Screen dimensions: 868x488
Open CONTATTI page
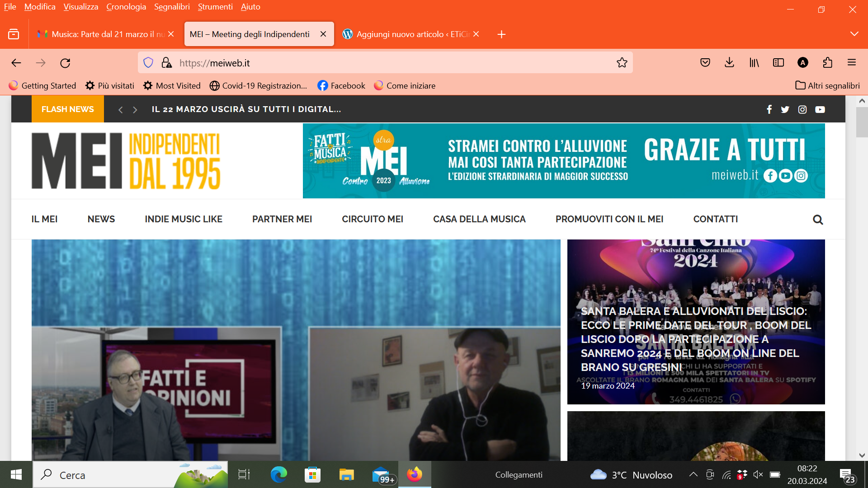click(x=716, y=219)
